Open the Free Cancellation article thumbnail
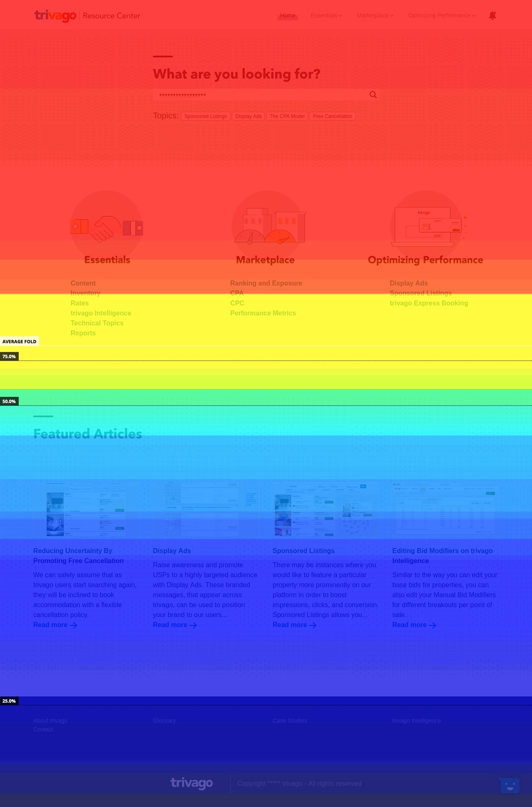 click(86, 509)
